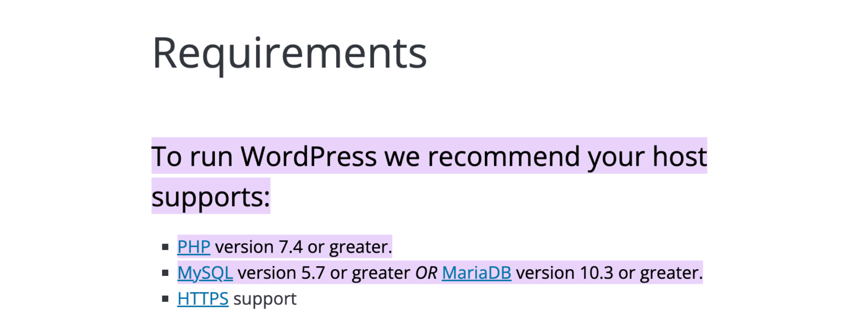This screenshot has height=333, width=868.
Task: Click the word "support" after HTTPS
Action: (x=264, y=299)
